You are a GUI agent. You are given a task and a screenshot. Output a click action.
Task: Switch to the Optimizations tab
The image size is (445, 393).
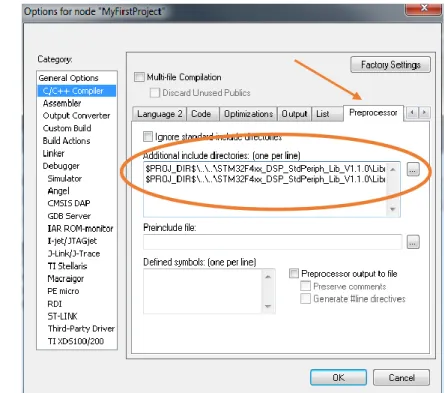(x=248, y=114)
